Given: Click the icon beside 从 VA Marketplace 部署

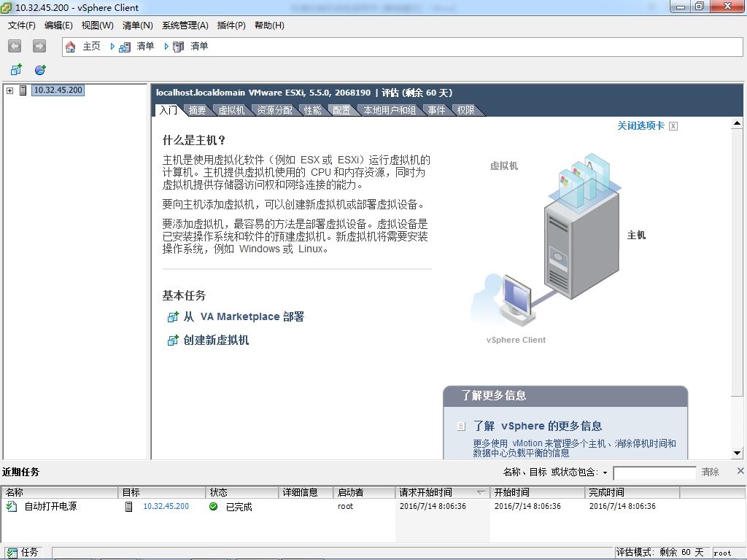Looking at the screenshot, I should [173, 316].
